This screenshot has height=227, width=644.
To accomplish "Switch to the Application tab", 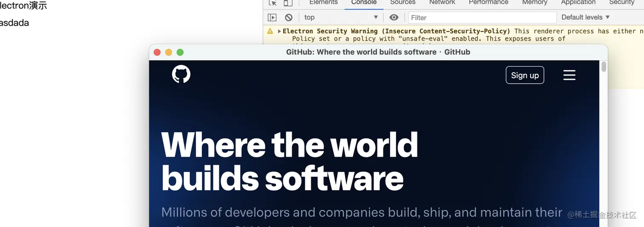I will 578,3.
